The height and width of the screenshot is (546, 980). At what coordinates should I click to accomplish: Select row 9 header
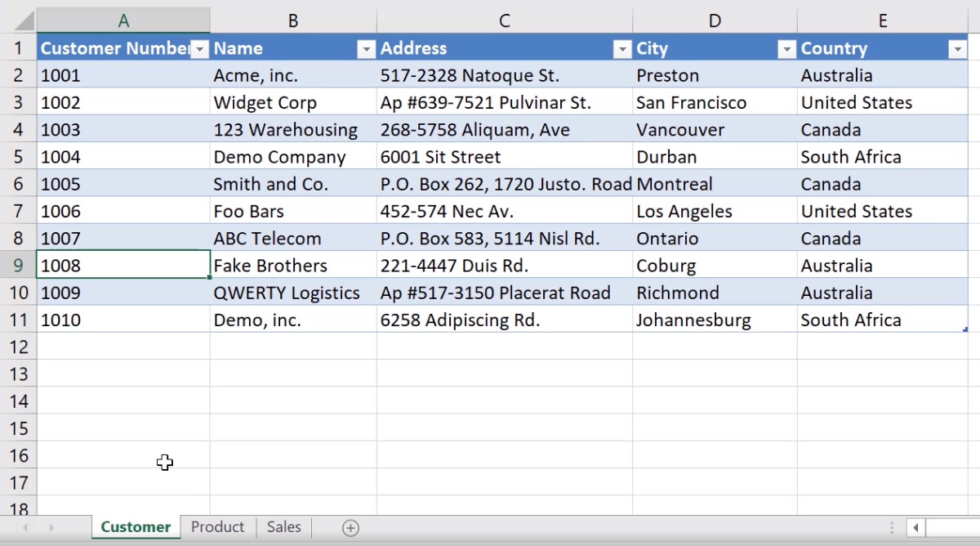pos(18,266)
